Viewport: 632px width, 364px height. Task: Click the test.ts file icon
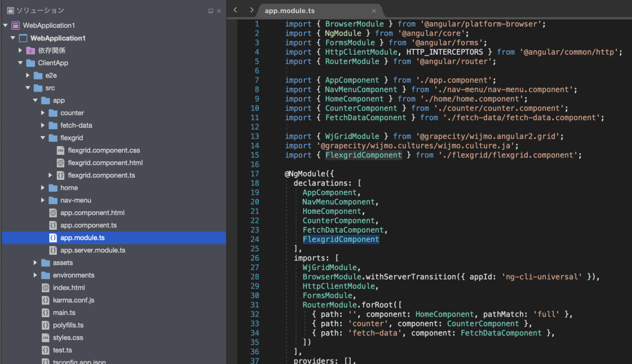[x=45, y=350]
